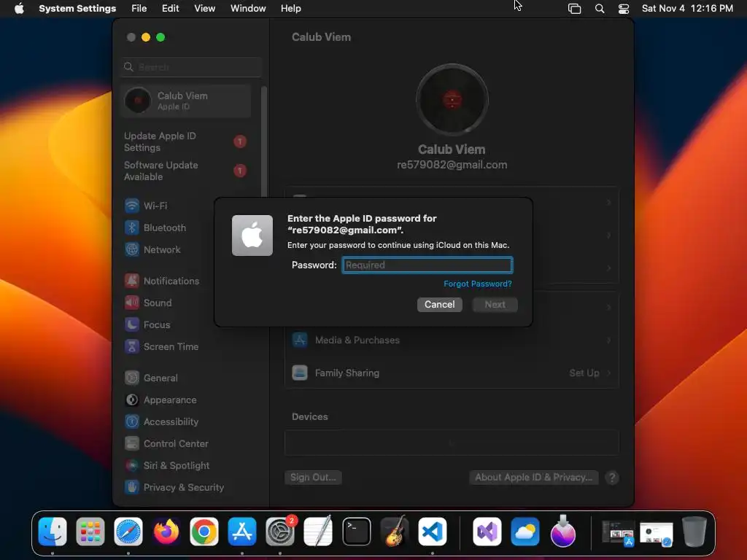This screenshot has height=560, width=747.
Task: Open Network settings globe icon
Action: click(x=132, y=249)
